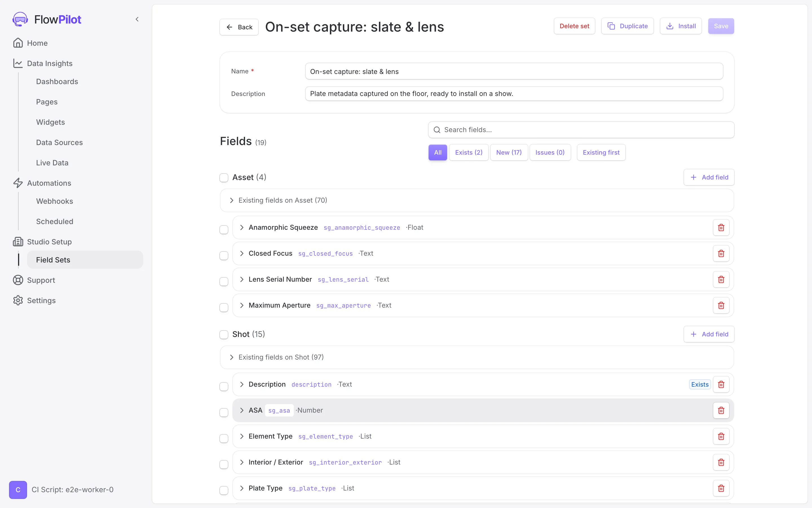This screenshot has width=812, height=508.
Task: Check the Maximum Aperture checkbox
Action: [x=224, y=307]
